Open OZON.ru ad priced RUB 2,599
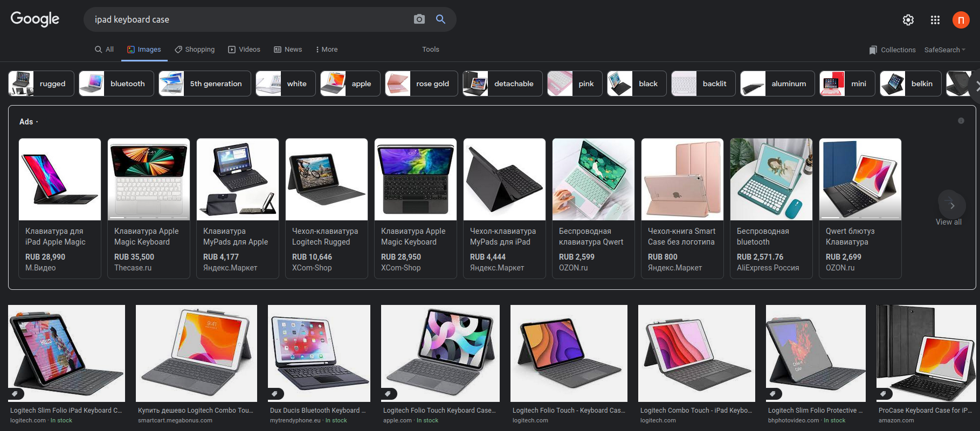The height and width of the screenshot is (431, 980). [593, 208]
